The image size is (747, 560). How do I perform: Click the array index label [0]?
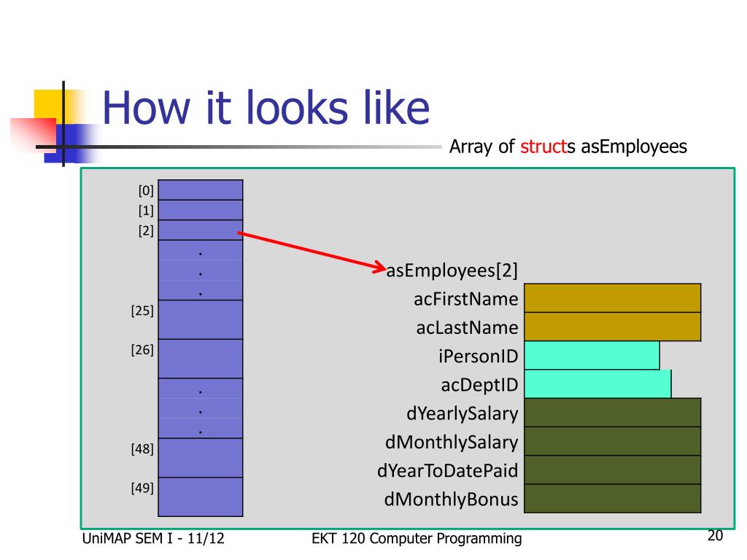146,190
